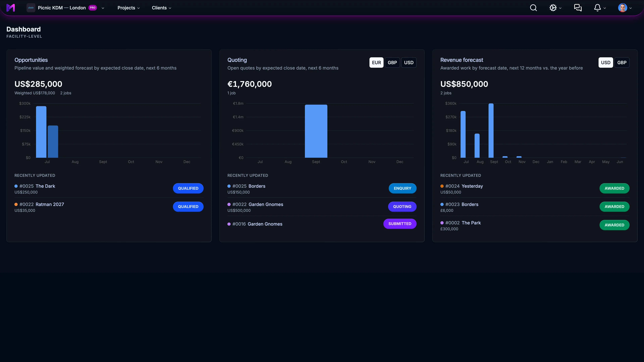The width and height of the screenshot is (644, 362).
Task: Click the Revenue forecast card title
Action: click(462, 60)
